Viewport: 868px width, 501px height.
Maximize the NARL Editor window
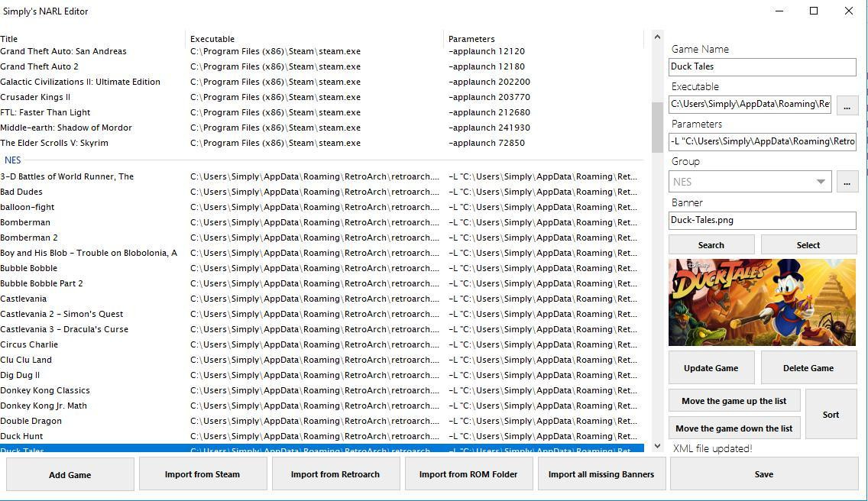[x=814, y=11]
